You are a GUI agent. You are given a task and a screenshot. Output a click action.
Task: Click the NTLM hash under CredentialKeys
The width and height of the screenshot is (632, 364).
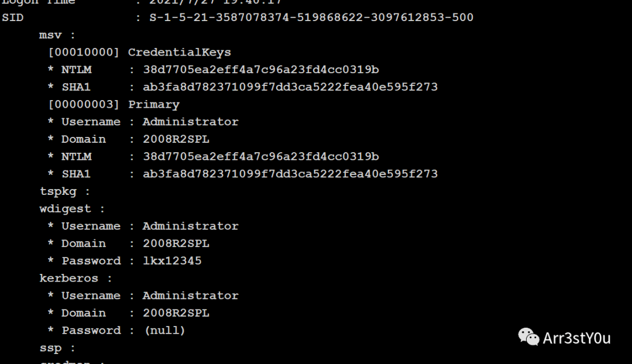[x=261, y=70]
